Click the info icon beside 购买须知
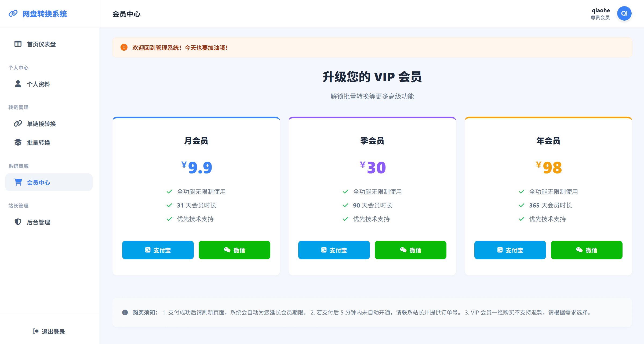This screenshot has width=644, height=344. tap(125, 312)
